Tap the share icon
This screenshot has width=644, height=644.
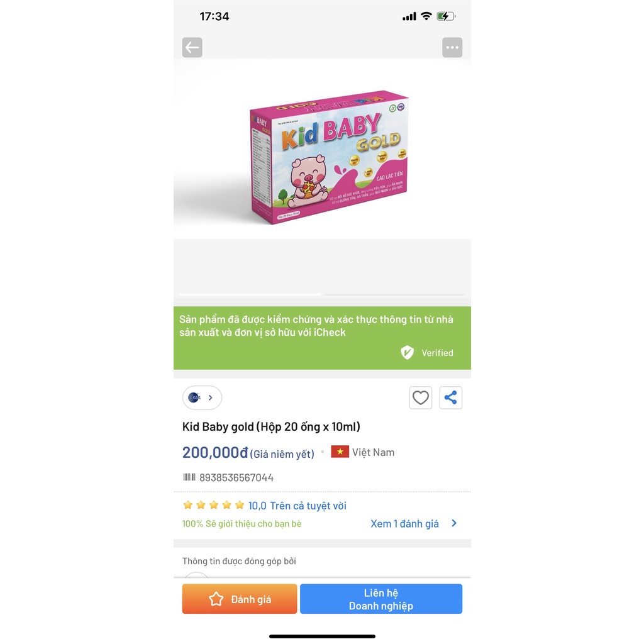[x=450, y=397]
